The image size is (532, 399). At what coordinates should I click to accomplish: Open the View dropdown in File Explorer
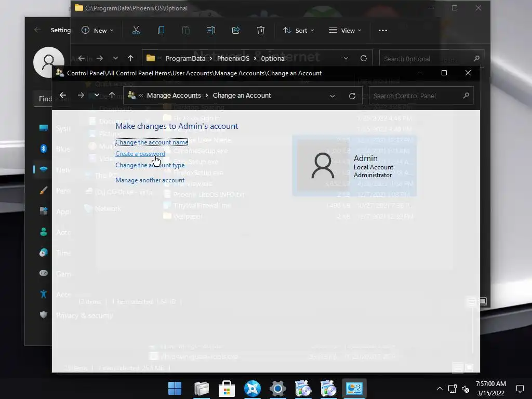[x=345, y=31]
